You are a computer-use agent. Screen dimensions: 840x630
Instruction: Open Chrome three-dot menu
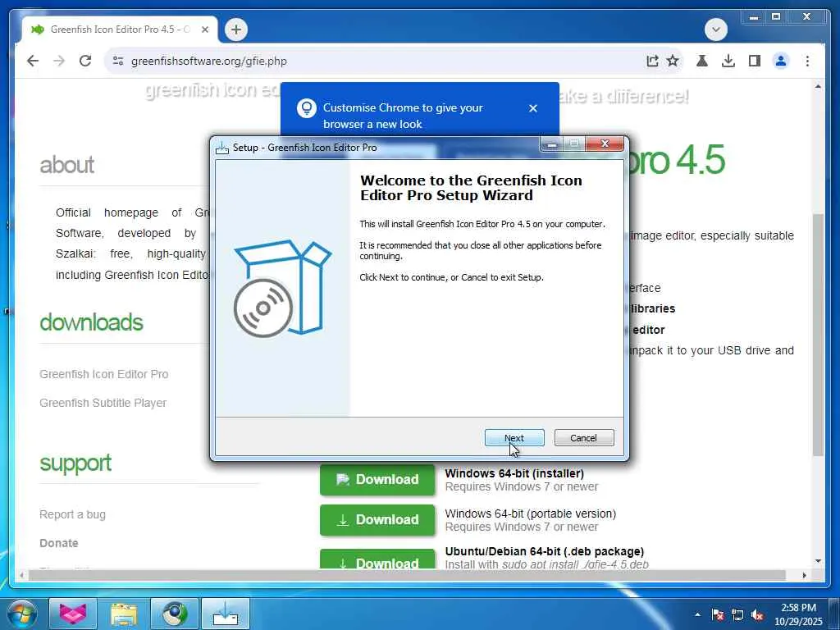(807, 61)
